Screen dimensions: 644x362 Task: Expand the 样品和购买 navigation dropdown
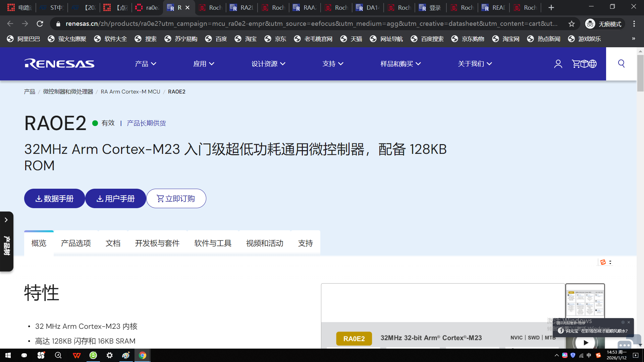click(x=400, y=64)
